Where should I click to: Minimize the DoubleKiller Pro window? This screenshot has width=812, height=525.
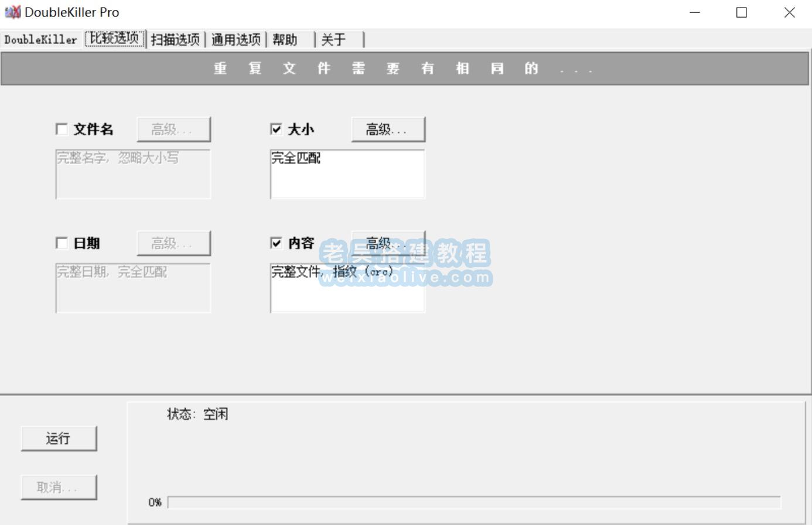point(695,12)
